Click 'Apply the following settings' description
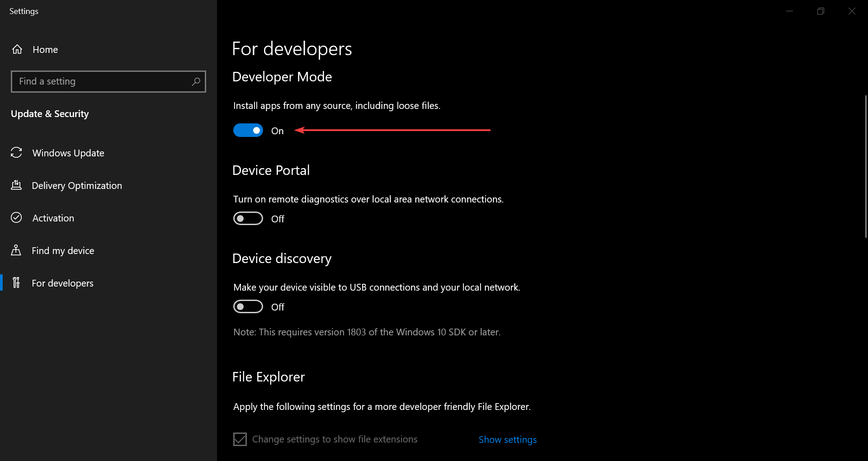 tap(382, 407)
